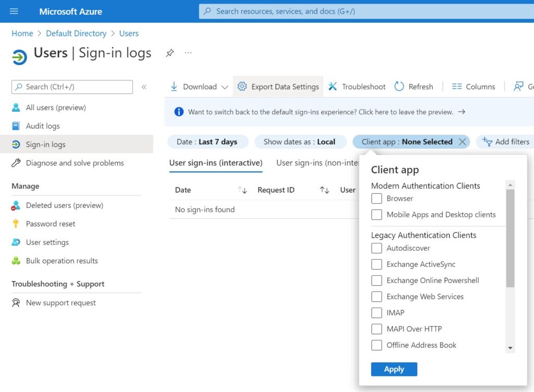Go to Default Directory breadcrumb
This screenshot has width=534, height=392.
pos(76,33)
